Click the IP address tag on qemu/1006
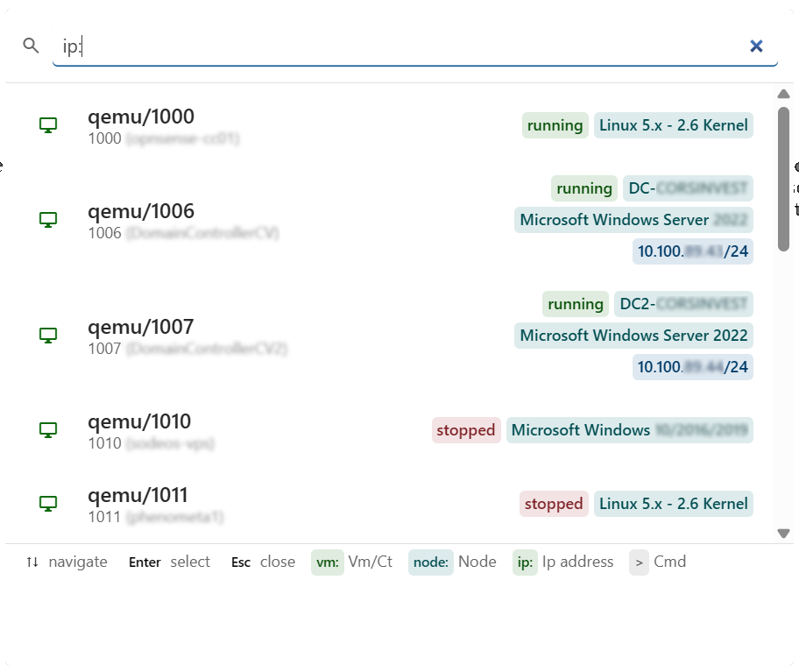Image resolution: width=799 pixels, height=672 pixels. [x=692, y=251]
